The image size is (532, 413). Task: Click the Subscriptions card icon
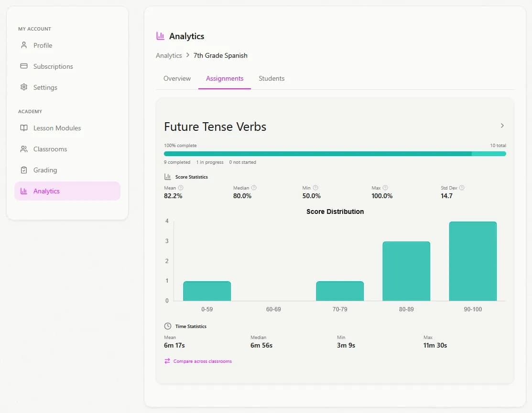coord(24,66)
